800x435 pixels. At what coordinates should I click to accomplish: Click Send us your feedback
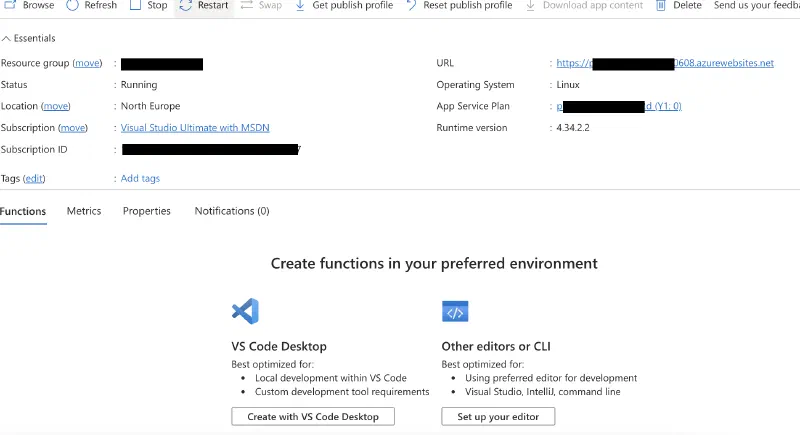[757, 5]
